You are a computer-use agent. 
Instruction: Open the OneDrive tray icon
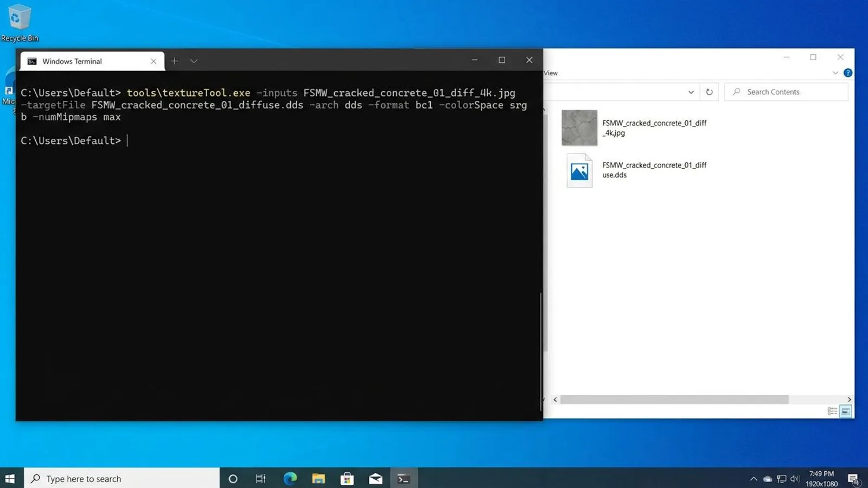(x=768, y=479)
